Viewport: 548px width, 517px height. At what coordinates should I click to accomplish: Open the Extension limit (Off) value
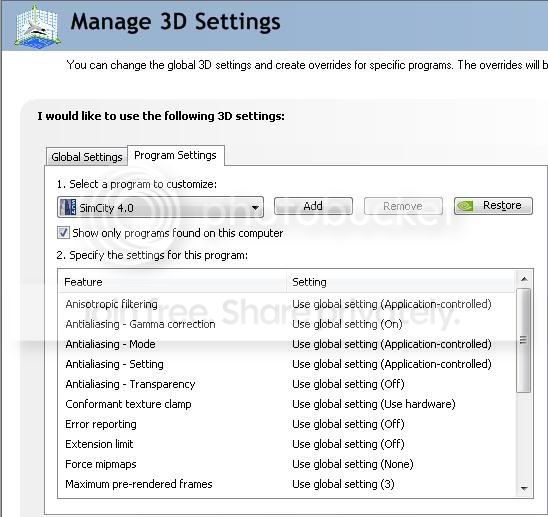348,444
